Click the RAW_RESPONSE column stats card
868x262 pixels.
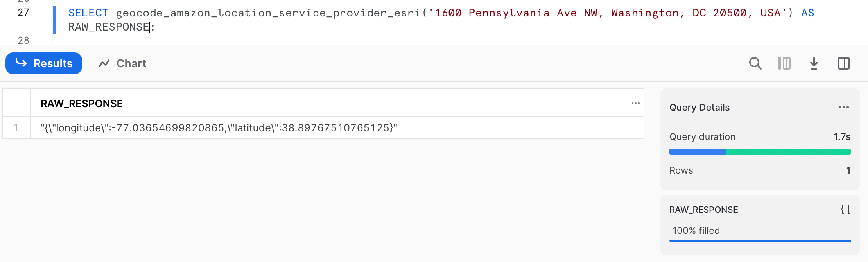pyautogui.click(x=760, y=225)
